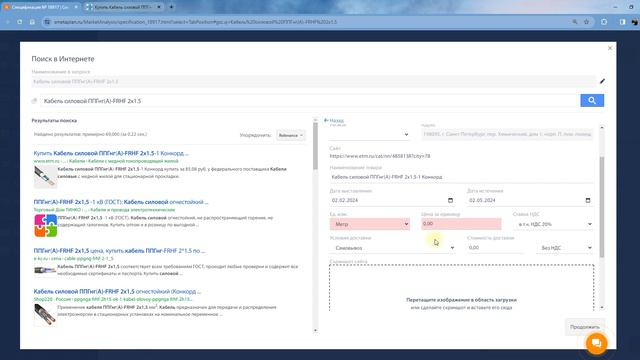The image size is (640, 360).
Task: Bookmark this page with the star icon
Action: coord(587,22)
